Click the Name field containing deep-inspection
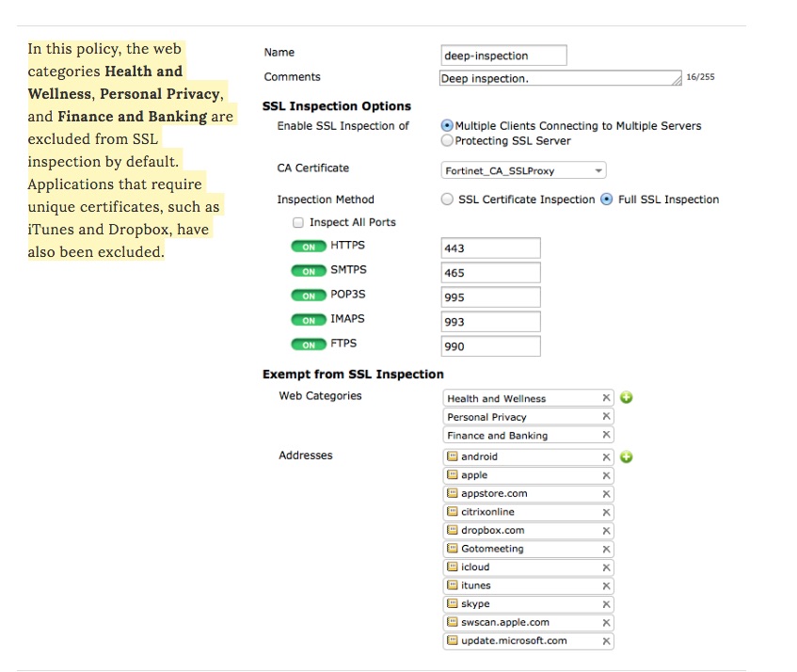The width and height of the screenshot is (797, 672). point(504,56)
